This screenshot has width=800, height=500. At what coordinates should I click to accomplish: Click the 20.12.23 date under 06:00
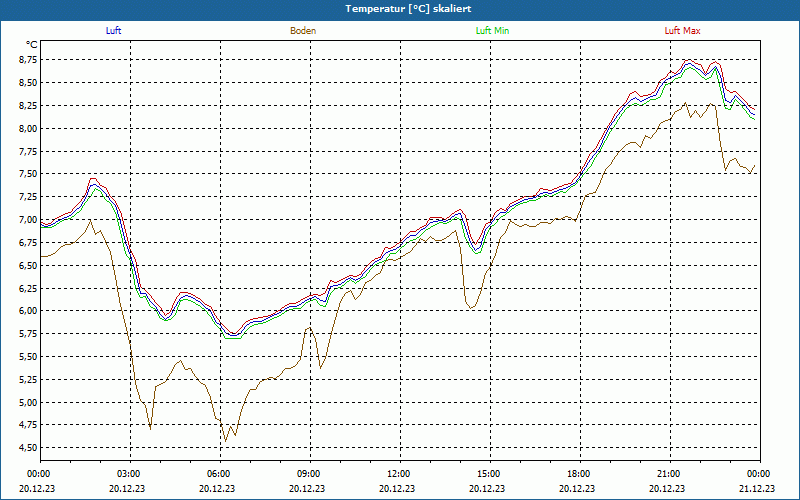(x=217, y=488)
